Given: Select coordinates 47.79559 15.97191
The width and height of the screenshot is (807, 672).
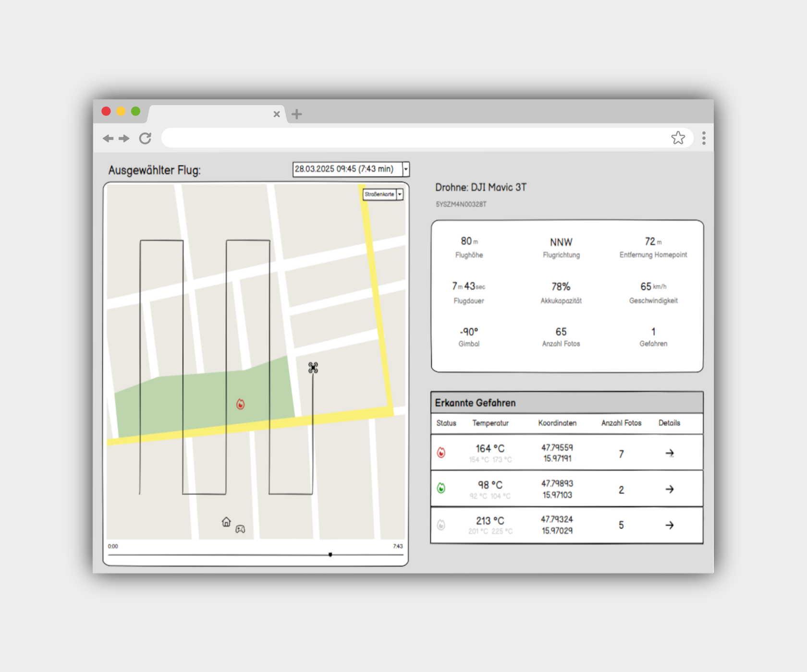Looking at the screenshot, I should [557, 453].
